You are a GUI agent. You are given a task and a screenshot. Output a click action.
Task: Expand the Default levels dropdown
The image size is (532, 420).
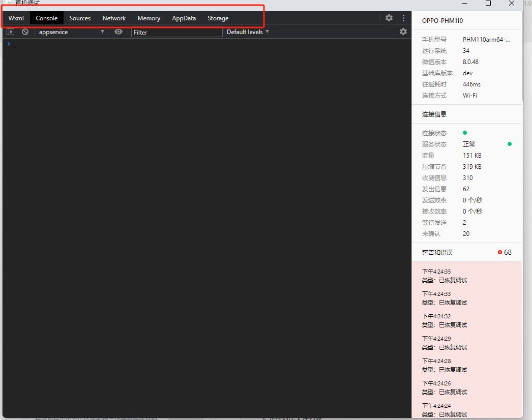click(248, 32)
